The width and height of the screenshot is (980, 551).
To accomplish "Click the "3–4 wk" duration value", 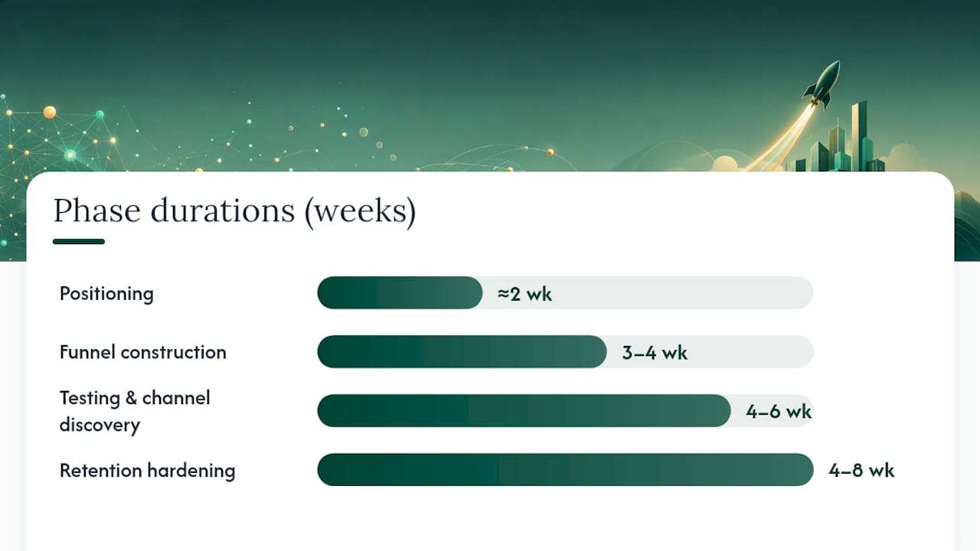I will [x=655, y=353].
